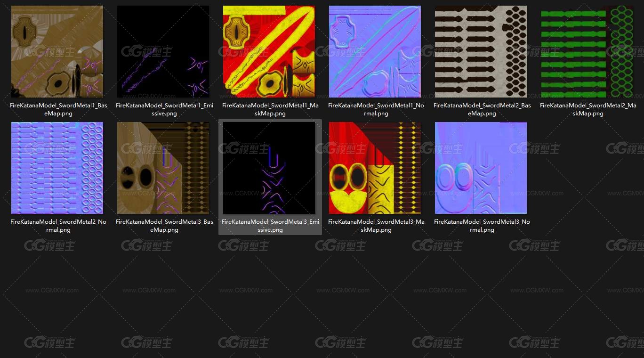
Task: Select the SwordMetal2_Normal thumbnail
Action: [x=57, y=168]
